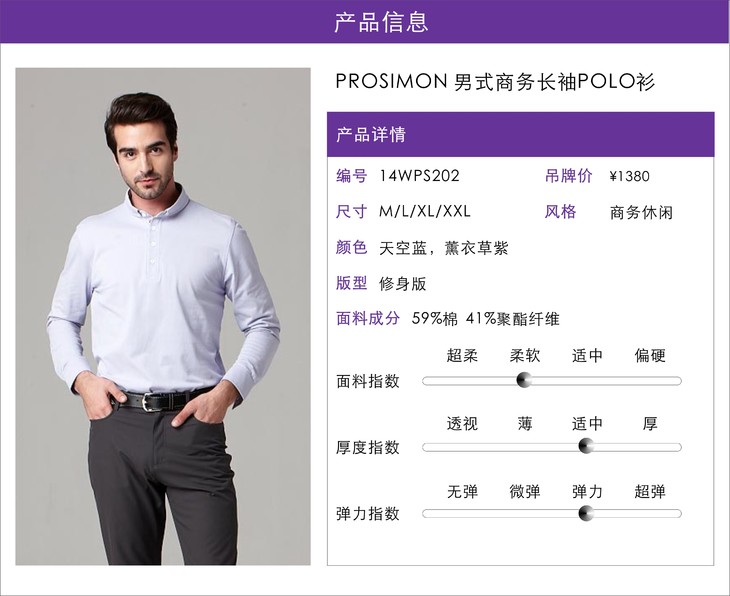Screen dimensions: 730x596
Task: Open the model photo in polo shirt
Action: click(x=163, y=317)
